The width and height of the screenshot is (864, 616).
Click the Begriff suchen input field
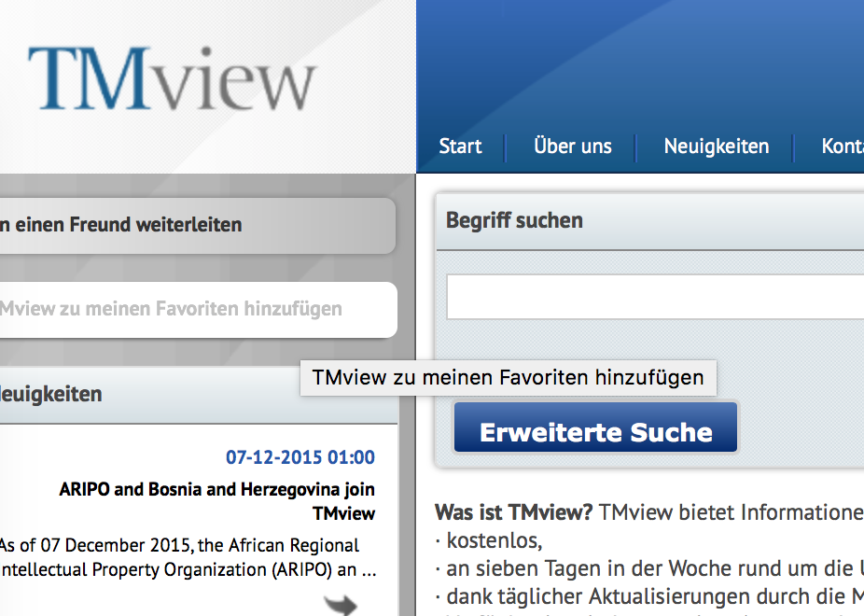tap(655, 297)
